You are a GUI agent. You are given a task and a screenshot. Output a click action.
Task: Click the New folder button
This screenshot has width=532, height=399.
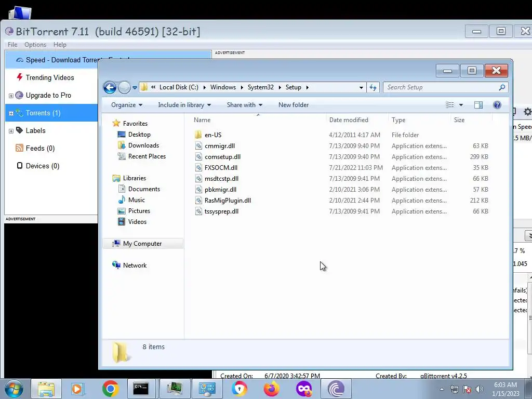294,105
